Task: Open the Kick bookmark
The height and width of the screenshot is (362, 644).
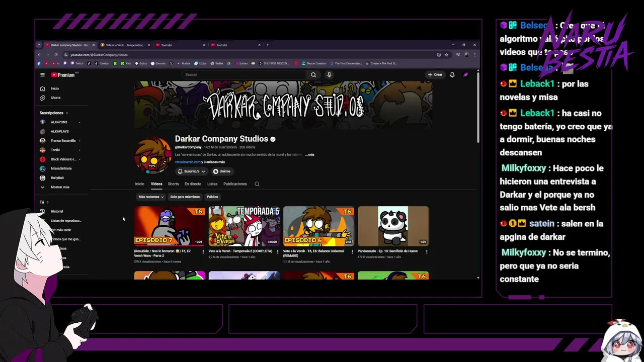Action: (126, 63)
